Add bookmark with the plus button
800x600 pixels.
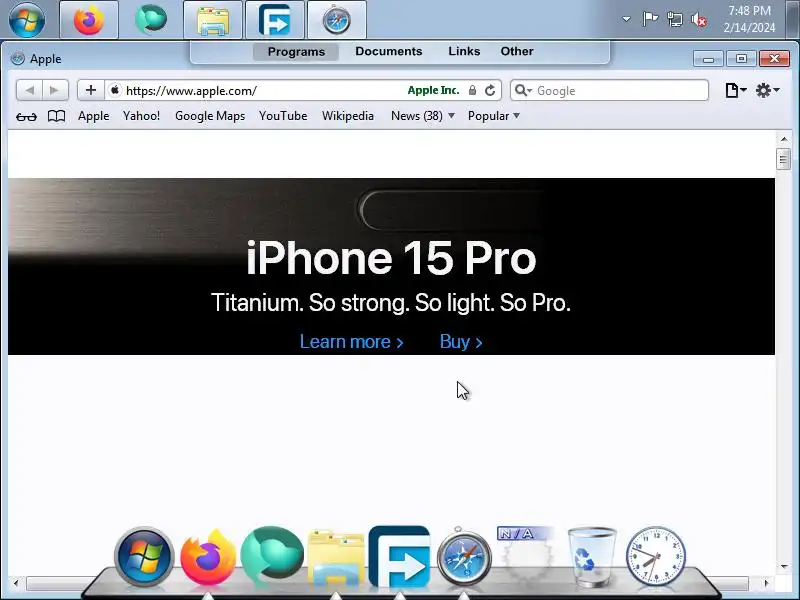pyautogui.click(x=91, y=90)
